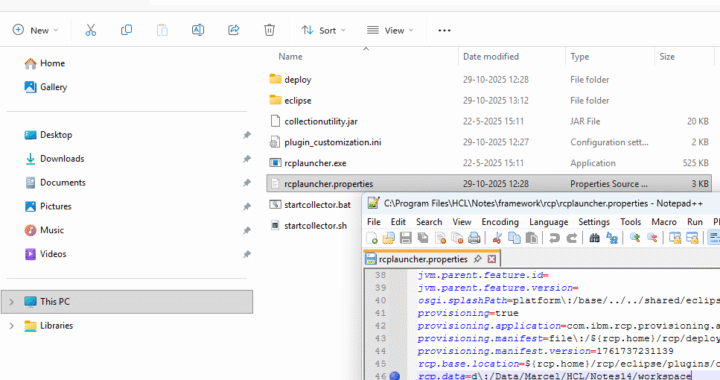The width and height of the screenshot is (720, 380).
Task: Click Redo arrow in Notepad++ toolbar
Action: pos(572,238)
